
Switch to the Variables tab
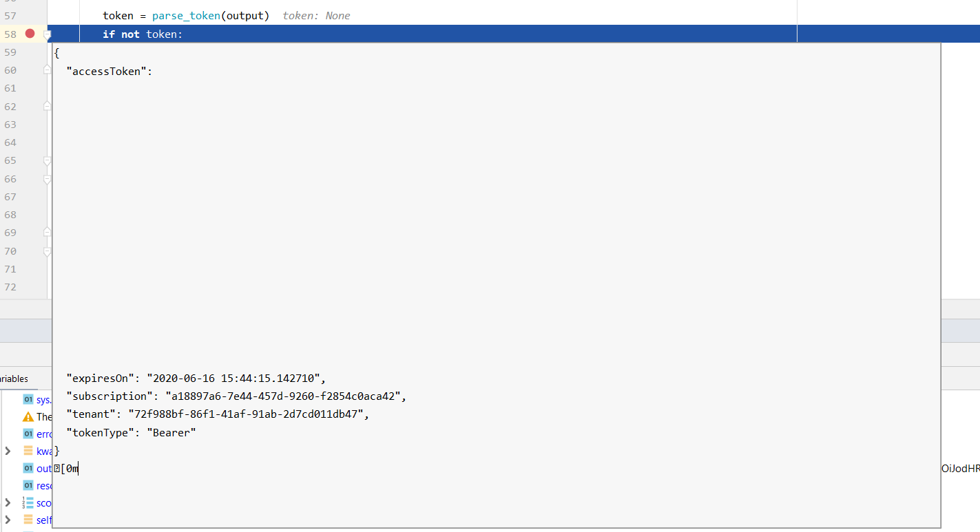pos(14,379)
